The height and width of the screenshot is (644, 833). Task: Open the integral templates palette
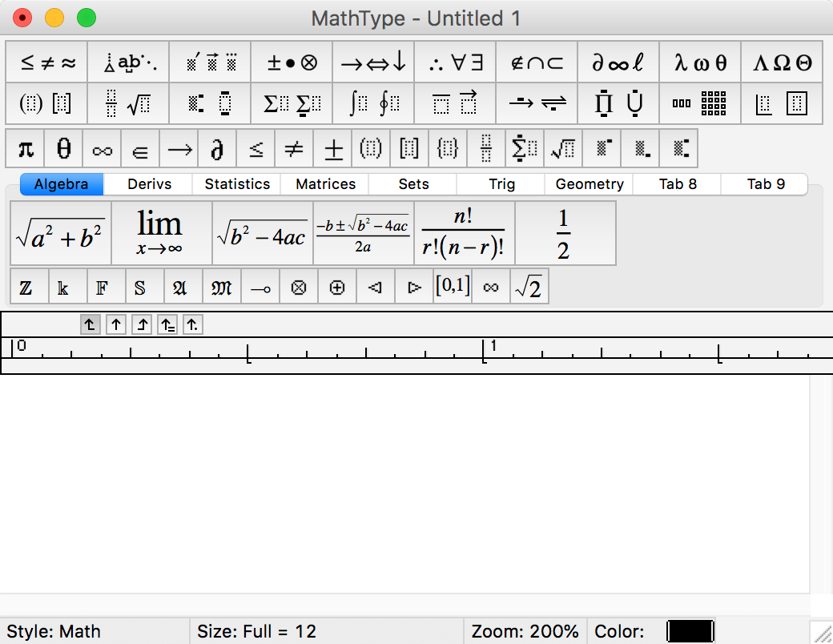point(373,103)
